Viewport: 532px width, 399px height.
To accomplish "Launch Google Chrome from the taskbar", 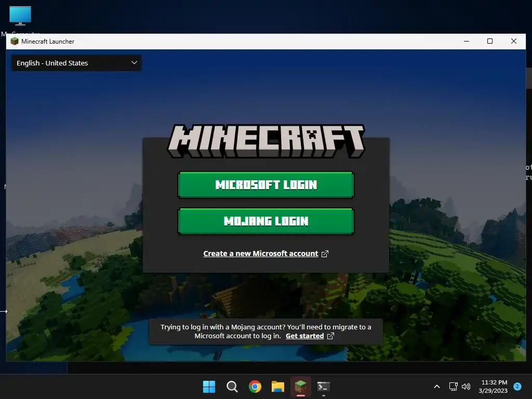I will tap(255, 387).
